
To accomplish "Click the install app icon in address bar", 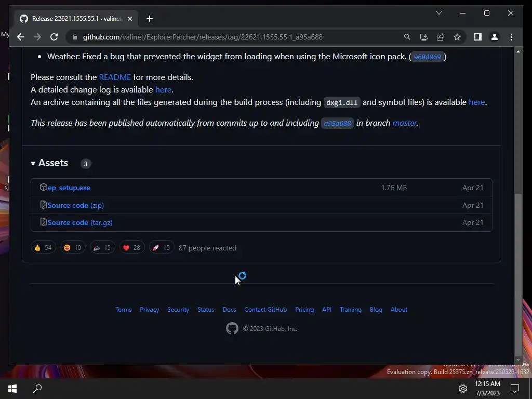I will (424, 37).
